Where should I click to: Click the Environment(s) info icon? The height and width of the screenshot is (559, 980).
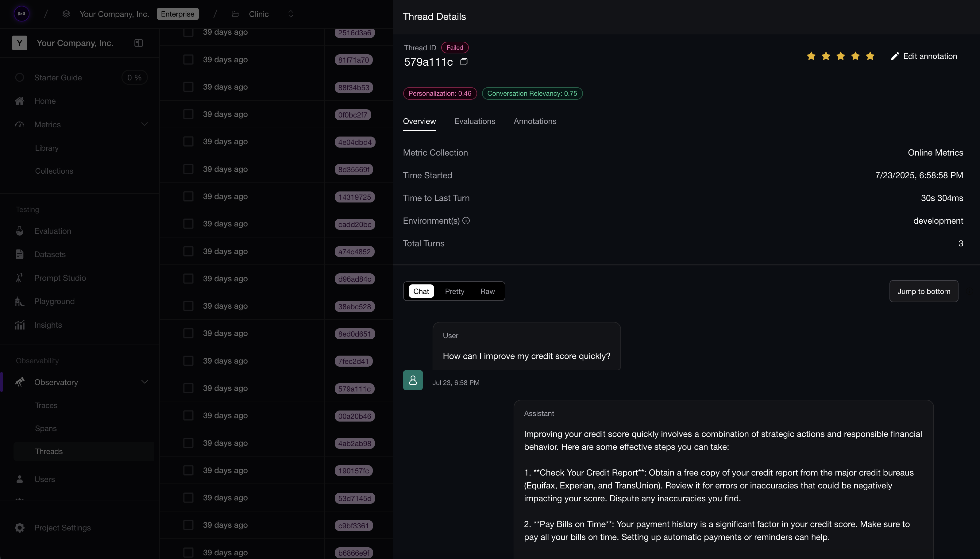(466, 221)
